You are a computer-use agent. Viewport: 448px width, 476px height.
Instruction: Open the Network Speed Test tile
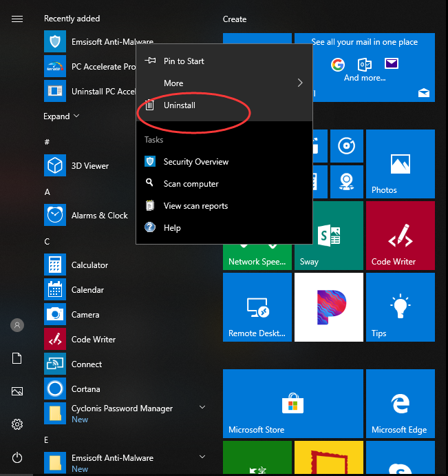pos(257,257)
